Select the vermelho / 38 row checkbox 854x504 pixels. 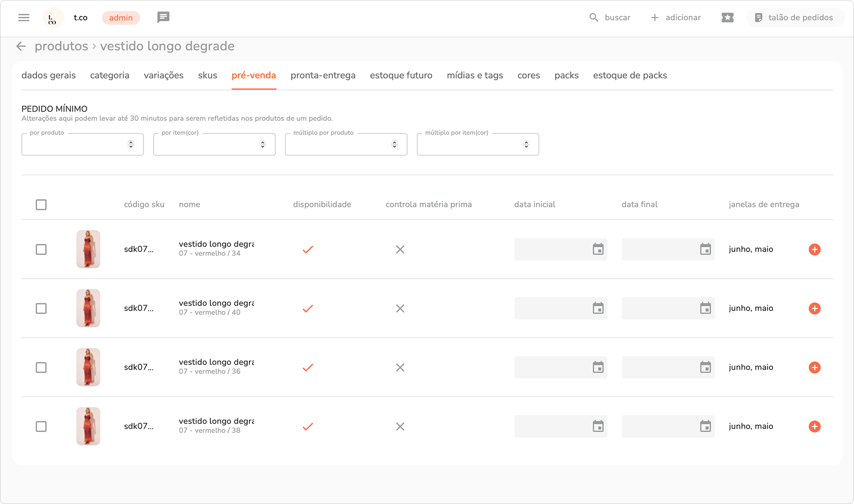(41, 426)
